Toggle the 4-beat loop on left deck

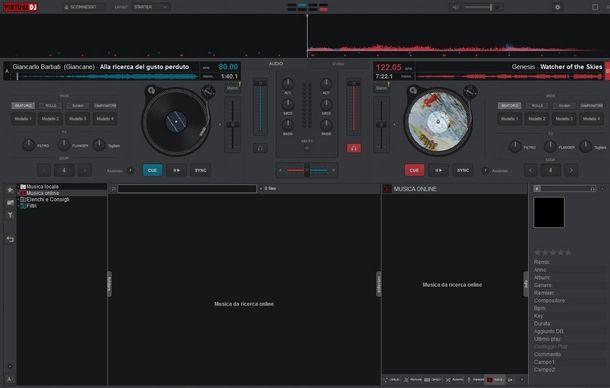64,170
